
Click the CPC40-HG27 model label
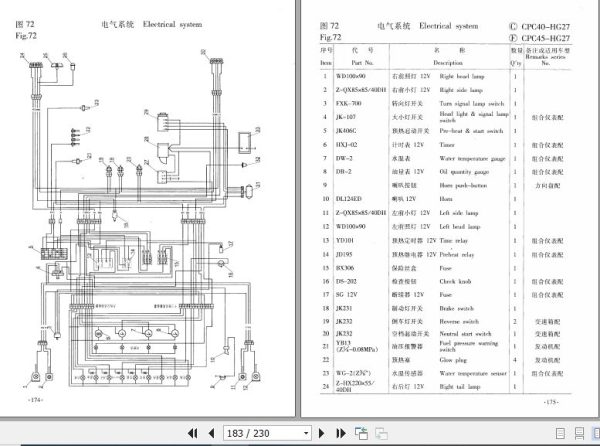click(x=545, y=27)
